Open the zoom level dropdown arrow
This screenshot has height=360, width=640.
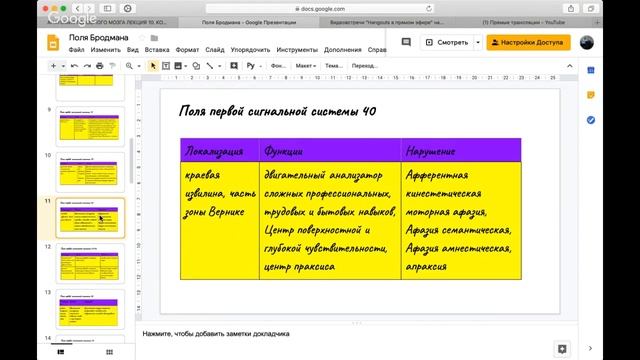139,66
